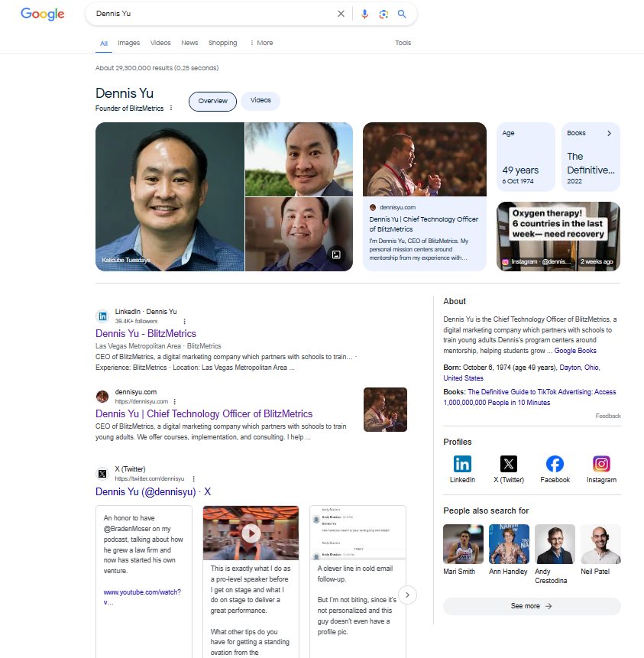Open three-dot menu beside dennisyu.com URL
Viewport: 644px width, 658px height.
click(x=174, y=401)
